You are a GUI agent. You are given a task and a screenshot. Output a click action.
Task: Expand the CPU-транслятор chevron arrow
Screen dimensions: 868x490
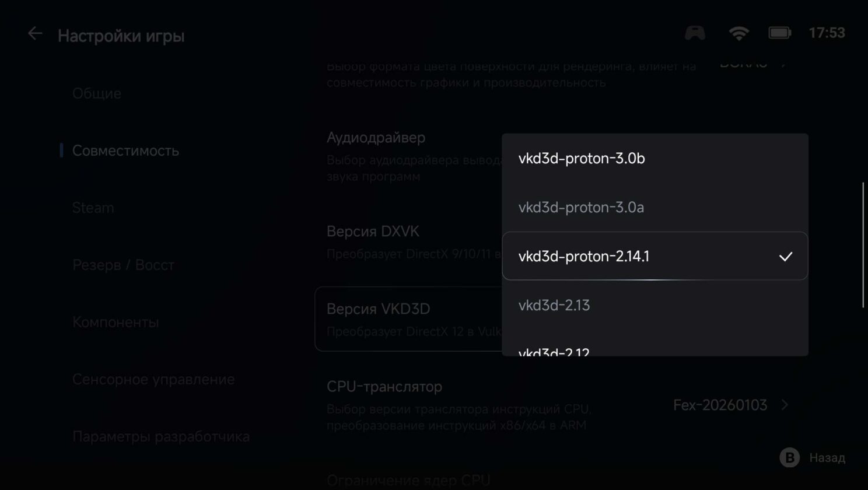(785, 405)
